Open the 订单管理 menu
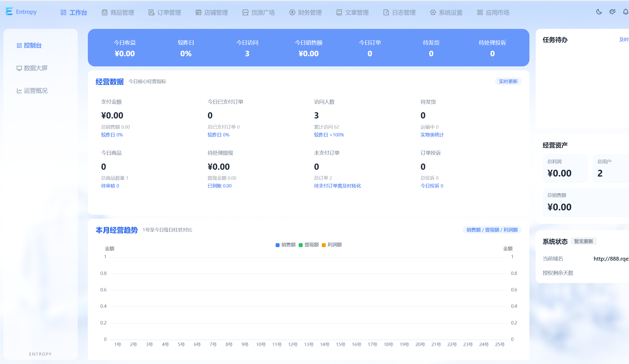629x364 pixels. 165,12
